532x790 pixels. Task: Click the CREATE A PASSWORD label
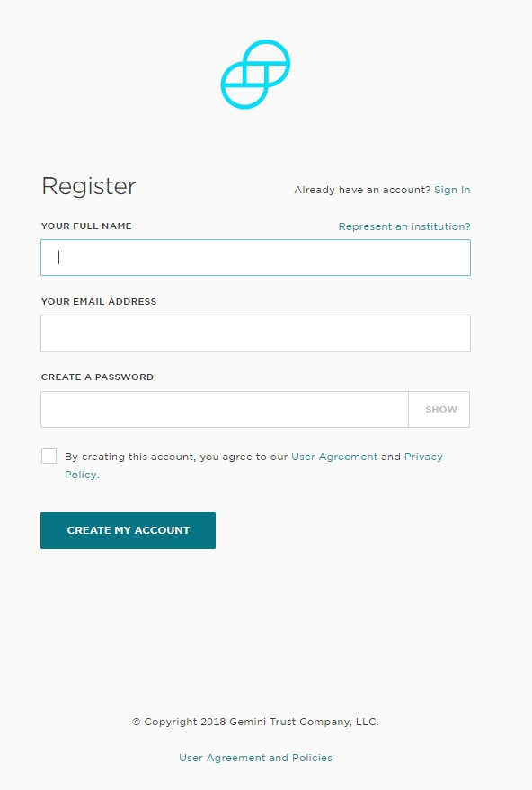[97, 377]
